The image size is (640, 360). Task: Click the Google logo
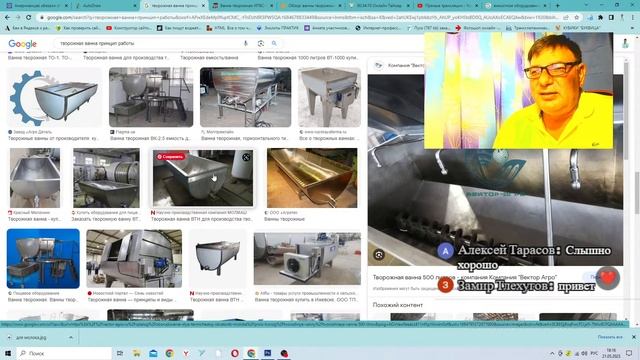point(22,44)
